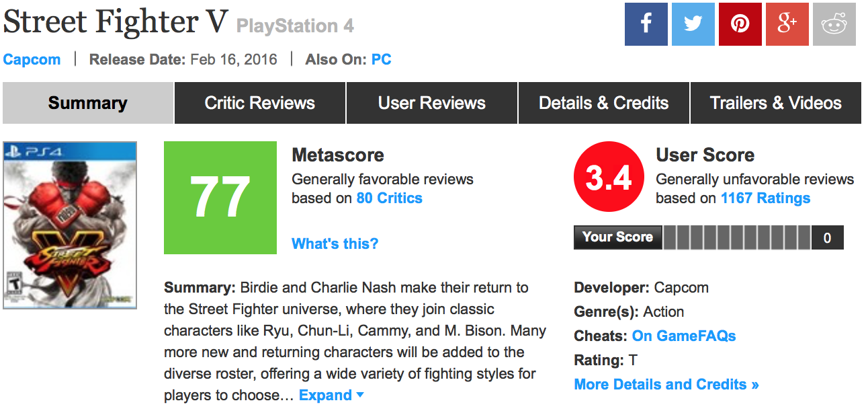The height and width of the screenshot is (413, 868).
Task: Open More Details and Credits link
Action: click(x=666, y=385)
